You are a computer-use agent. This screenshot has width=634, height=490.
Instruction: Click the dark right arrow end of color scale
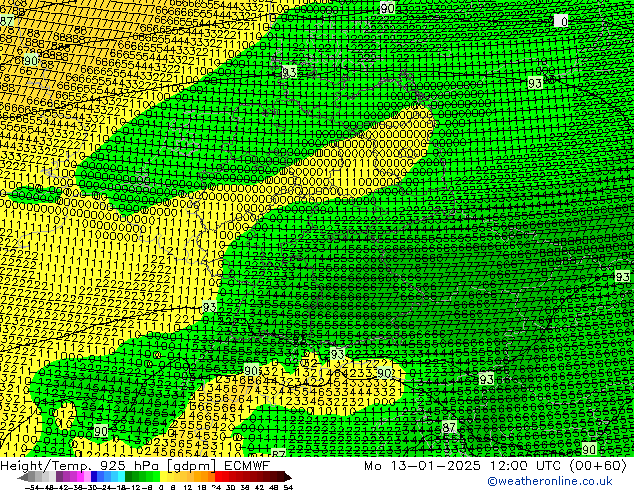coord(288,477)
